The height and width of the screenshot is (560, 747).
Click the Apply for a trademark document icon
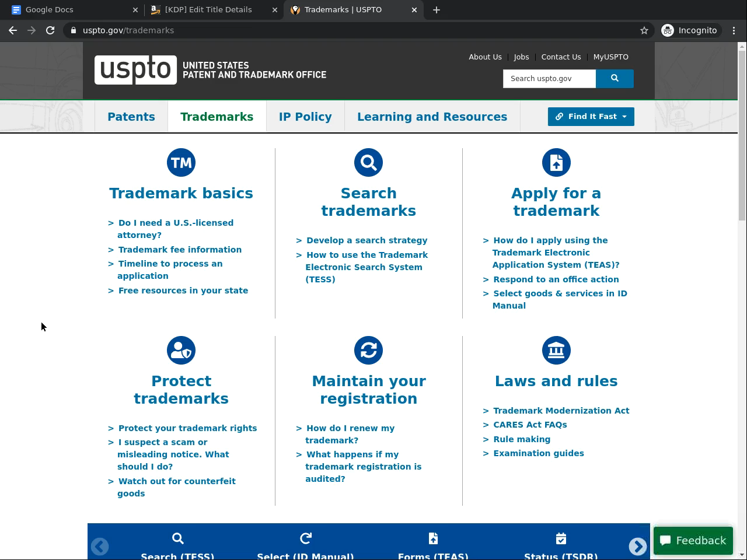coord(556,163)
